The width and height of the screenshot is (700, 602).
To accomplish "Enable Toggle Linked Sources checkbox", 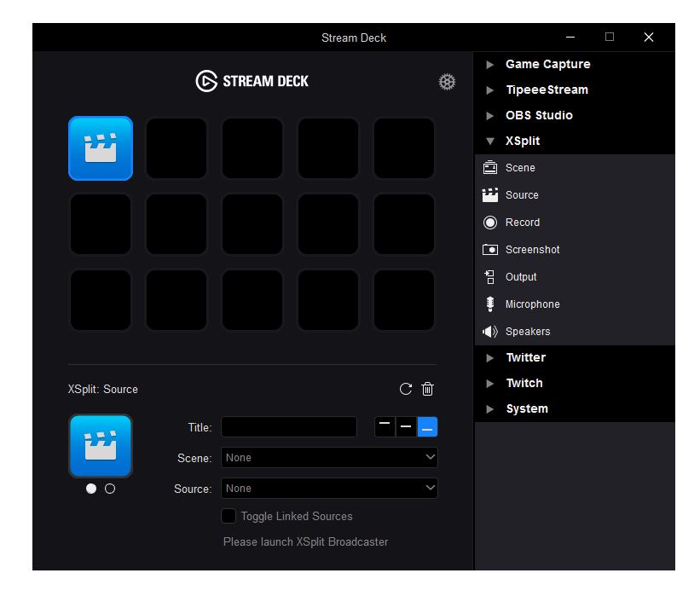I will pyautogui.click(x=229, y=516).
